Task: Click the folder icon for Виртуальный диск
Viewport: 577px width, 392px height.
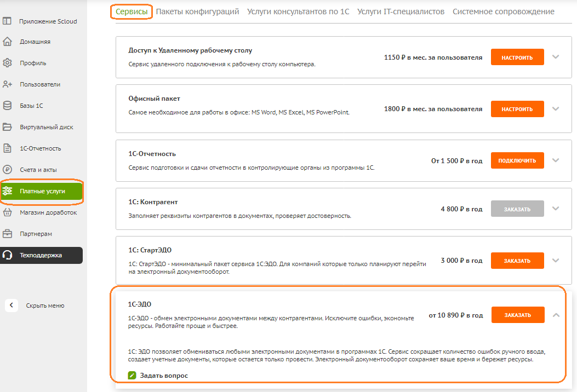Action: (7, 127)
